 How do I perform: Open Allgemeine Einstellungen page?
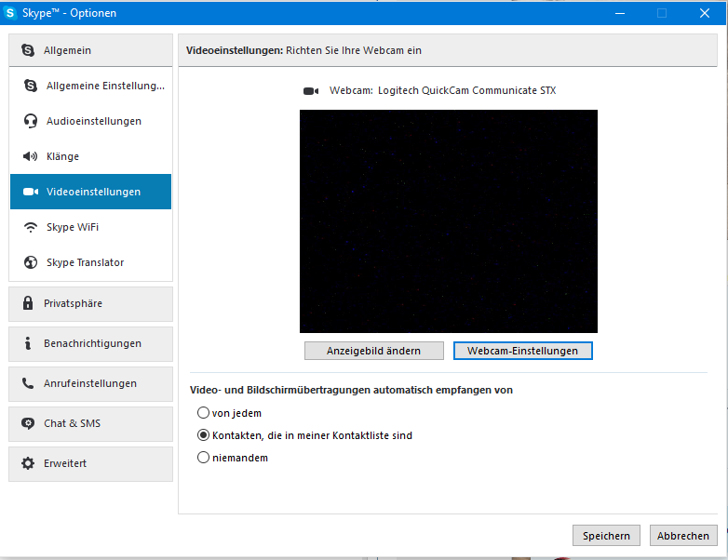click(90, 86)
